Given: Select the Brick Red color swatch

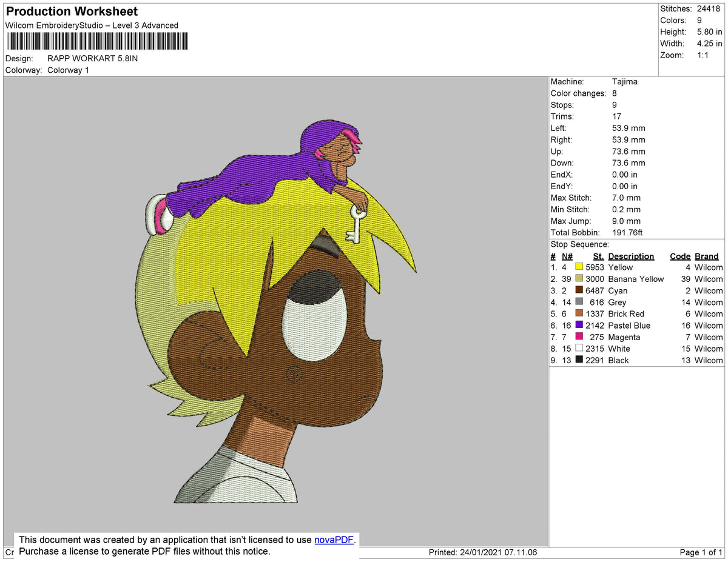Looking at the screenshot, I should coord(579,313).
